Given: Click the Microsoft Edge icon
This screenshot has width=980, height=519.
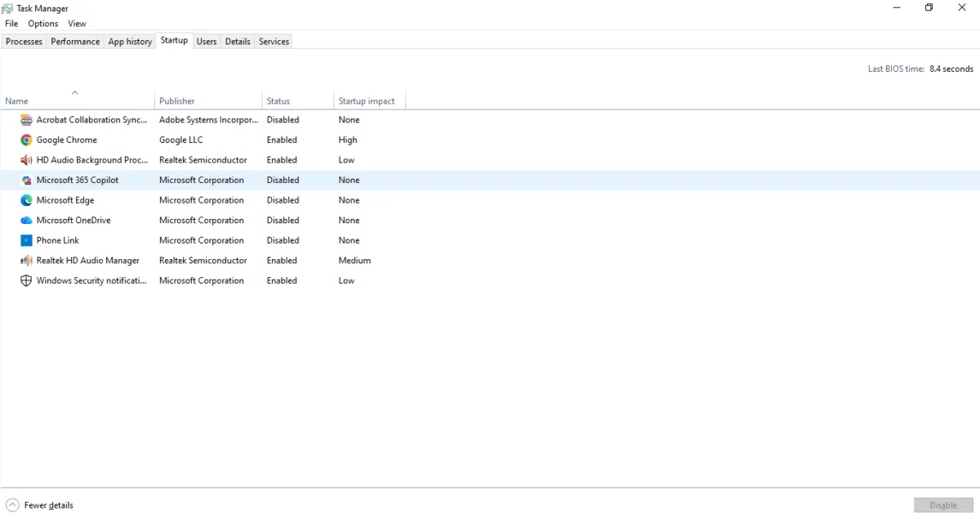Looking at the screenshot, I should [26, 200].
